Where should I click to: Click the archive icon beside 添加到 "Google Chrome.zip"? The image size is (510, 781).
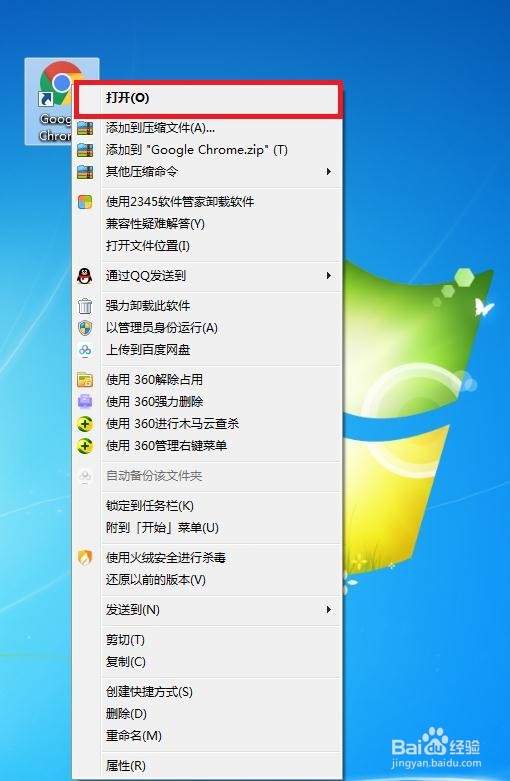(85, 150)
